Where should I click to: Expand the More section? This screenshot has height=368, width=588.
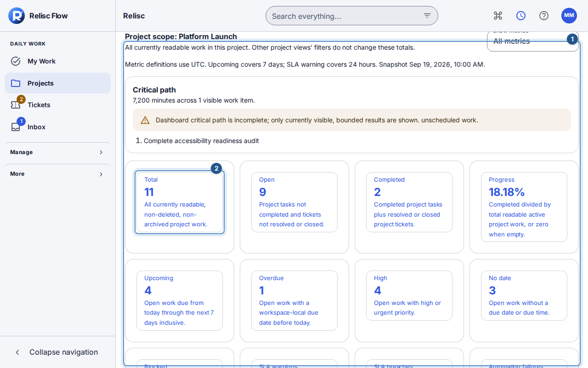[x=57, y=174]
